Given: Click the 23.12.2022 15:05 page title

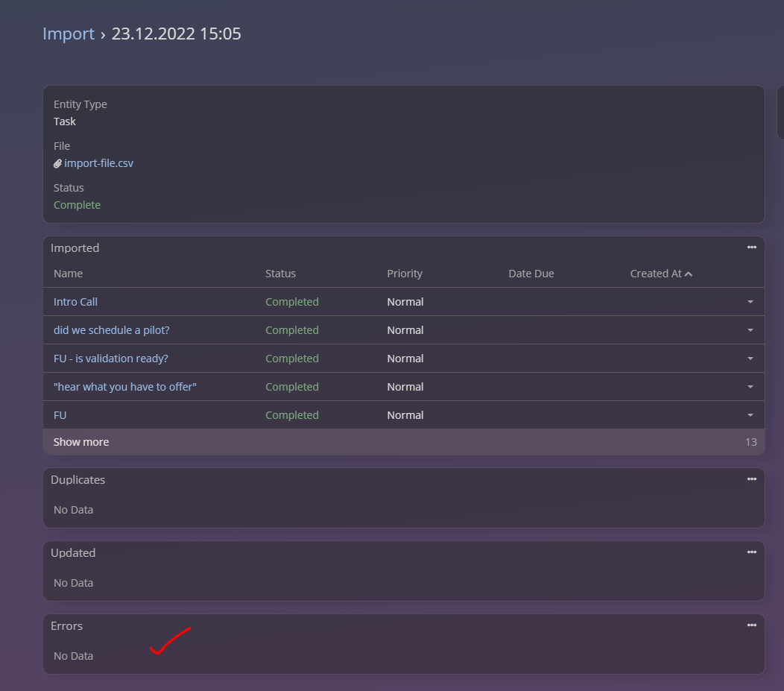Looking at the screenshot, I should (x=176, y=34).
